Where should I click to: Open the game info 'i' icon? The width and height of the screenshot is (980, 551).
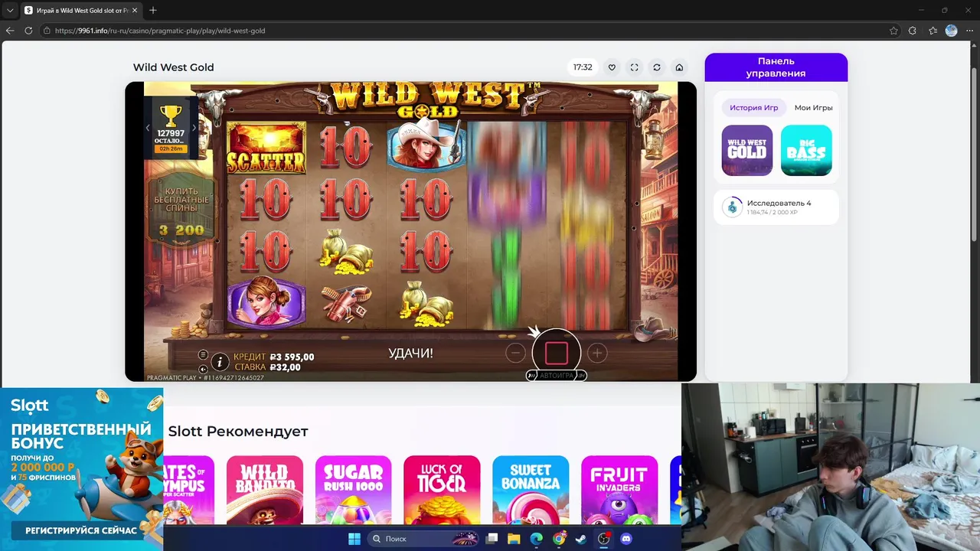(220, 362)
